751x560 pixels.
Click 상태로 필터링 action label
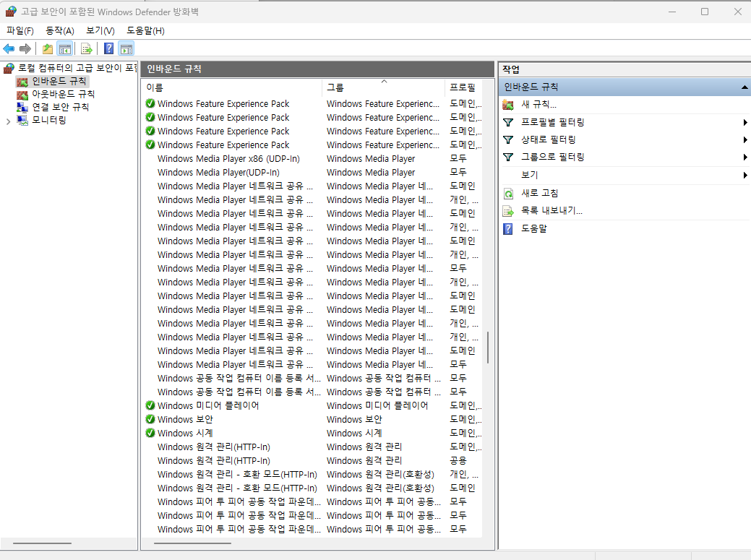tap(549, 139)
